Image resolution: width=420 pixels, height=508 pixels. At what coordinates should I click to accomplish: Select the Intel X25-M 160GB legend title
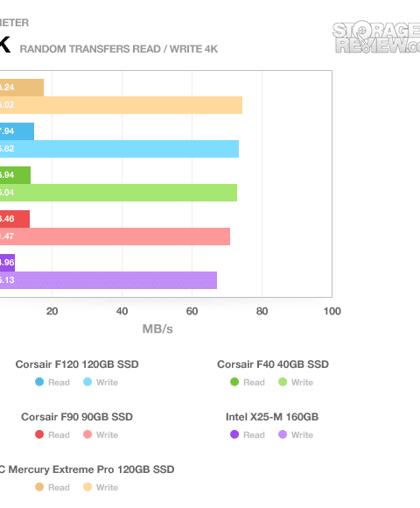coord(272,417)
